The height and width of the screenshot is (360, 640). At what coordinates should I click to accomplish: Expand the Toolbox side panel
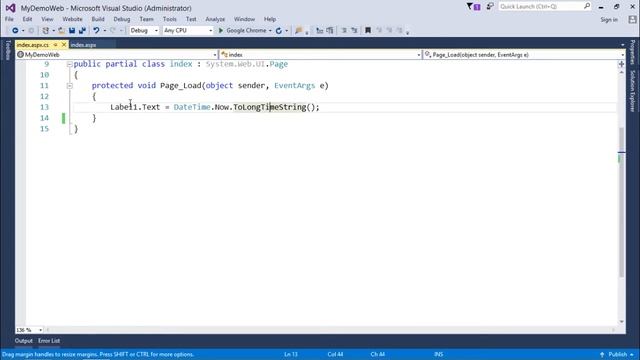click(x=7, y=50)
